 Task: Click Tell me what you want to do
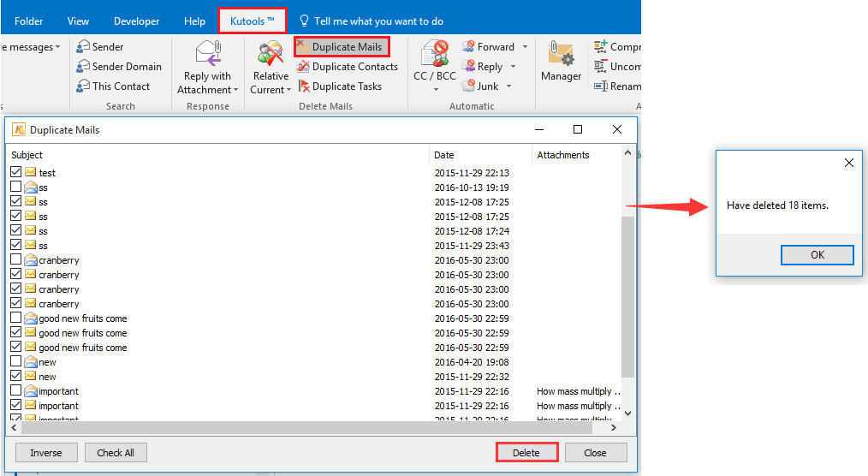378,21
